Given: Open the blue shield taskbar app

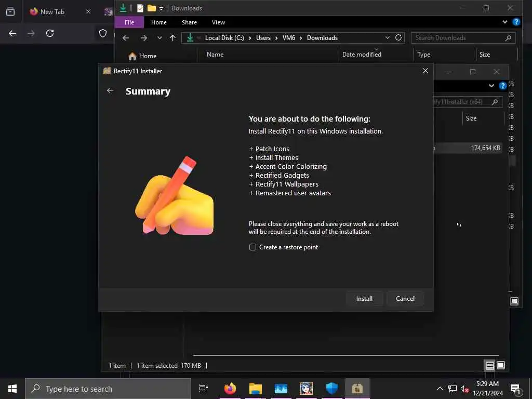Looking at the screenshot, I should (x=332, y=389).
